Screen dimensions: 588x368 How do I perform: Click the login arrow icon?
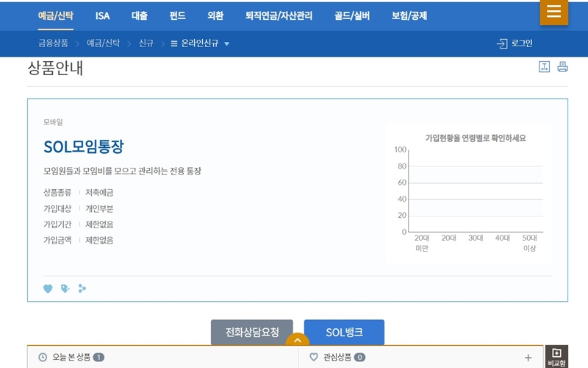[502, 43]
